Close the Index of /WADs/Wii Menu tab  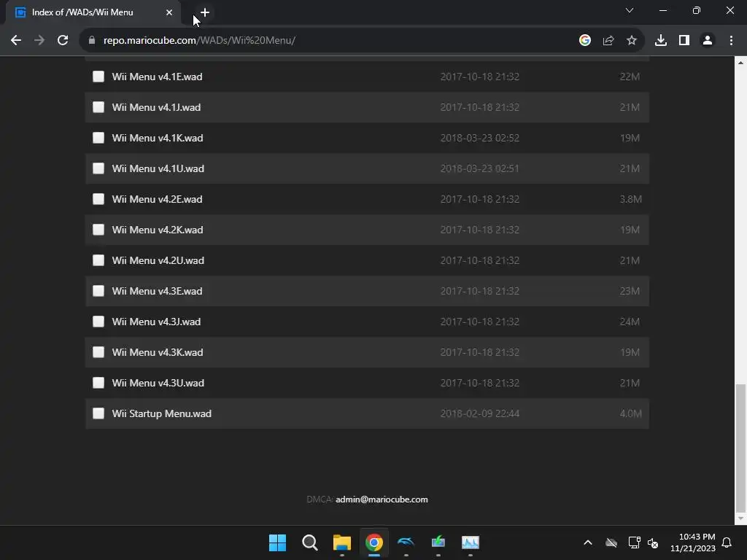pos(169,12)
